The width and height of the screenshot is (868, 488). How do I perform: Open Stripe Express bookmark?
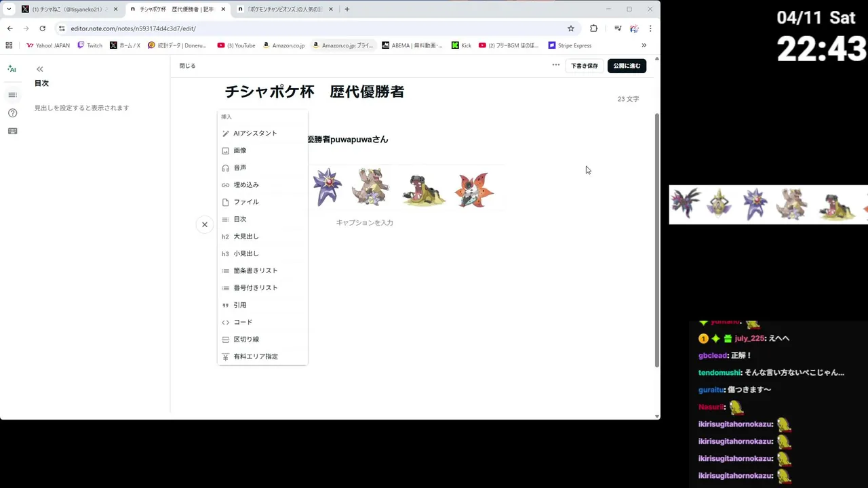[570, 45]
